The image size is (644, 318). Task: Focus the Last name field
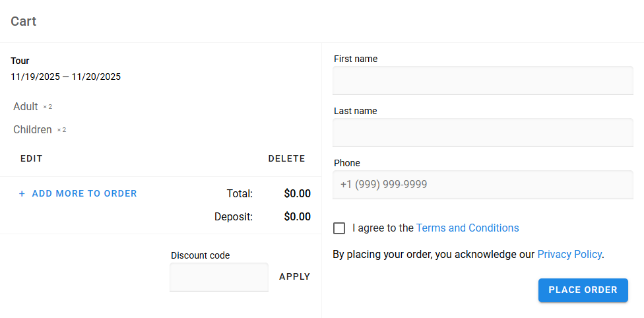(x=482, y=133)
